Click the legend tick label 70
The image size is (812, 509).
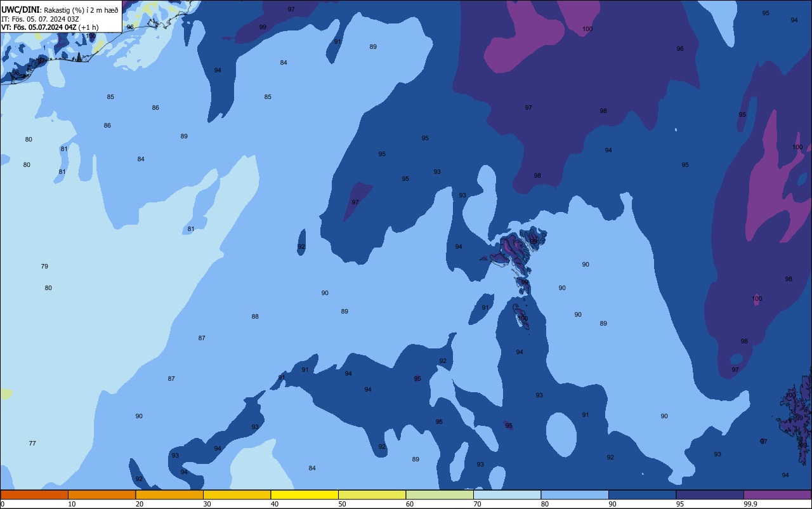(477, 504)
